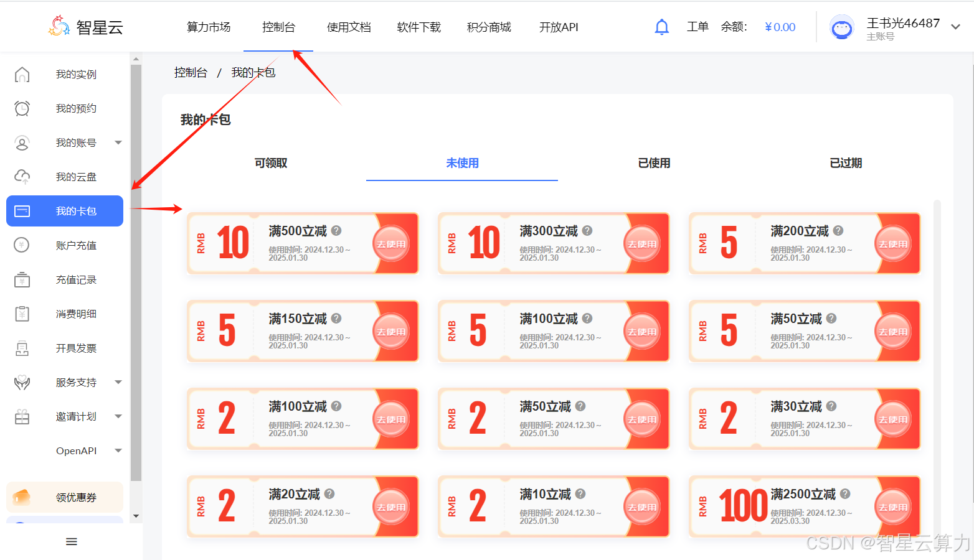Viewport: 974px width, 560px height.
Task: Click 邀请计划 gift box icon
Action: (x=22, y=417)
